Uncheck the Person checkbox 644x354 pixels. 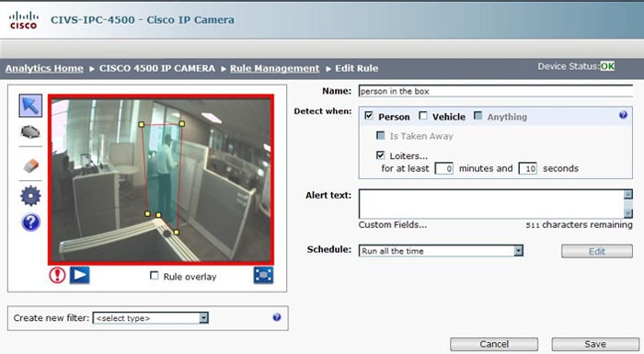pyautogui.click(x=368, y=116)
